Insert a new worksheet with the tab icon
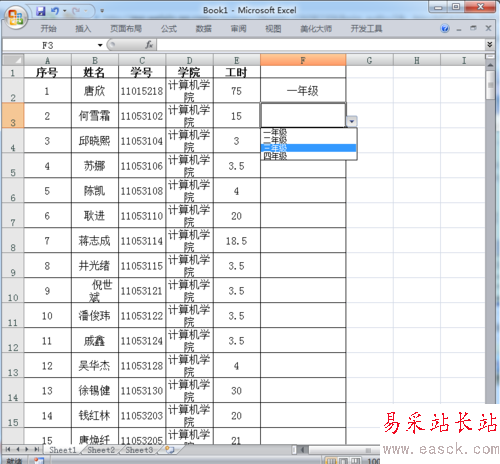 pyautogui.click(x=170, y=450)
